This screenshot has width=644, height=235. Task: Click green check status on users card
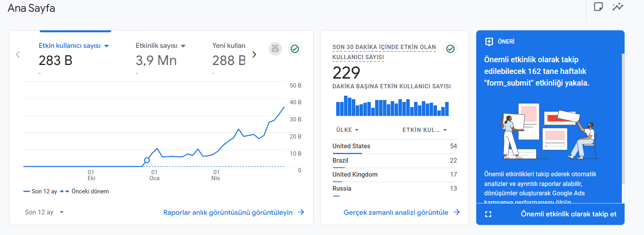pos(295,49)
